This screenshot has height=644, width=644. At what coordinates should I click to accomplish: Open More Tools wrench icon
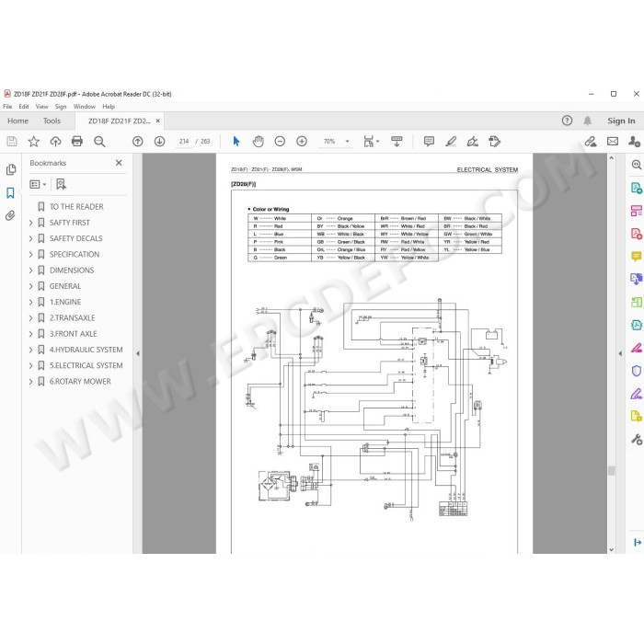coord(637,440)
